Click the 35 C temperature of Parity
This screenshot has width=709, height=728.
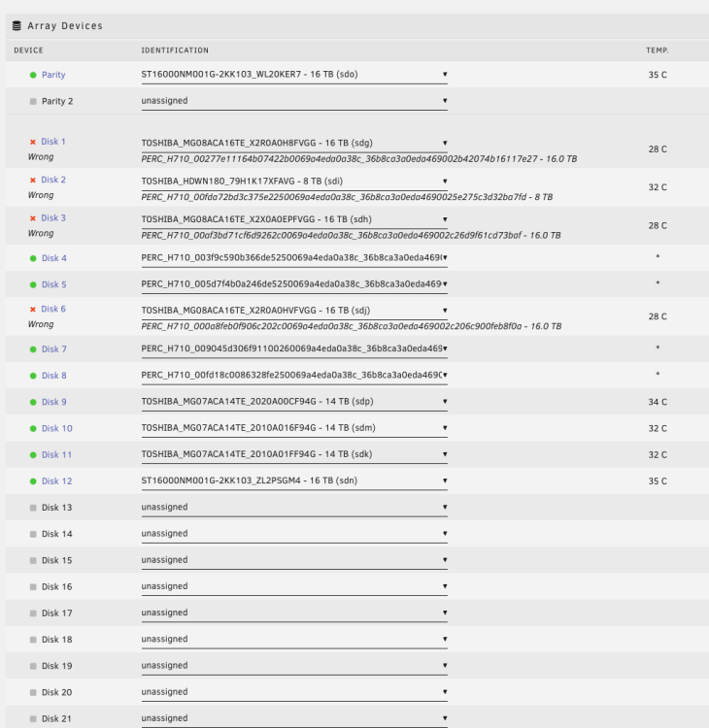658,75
